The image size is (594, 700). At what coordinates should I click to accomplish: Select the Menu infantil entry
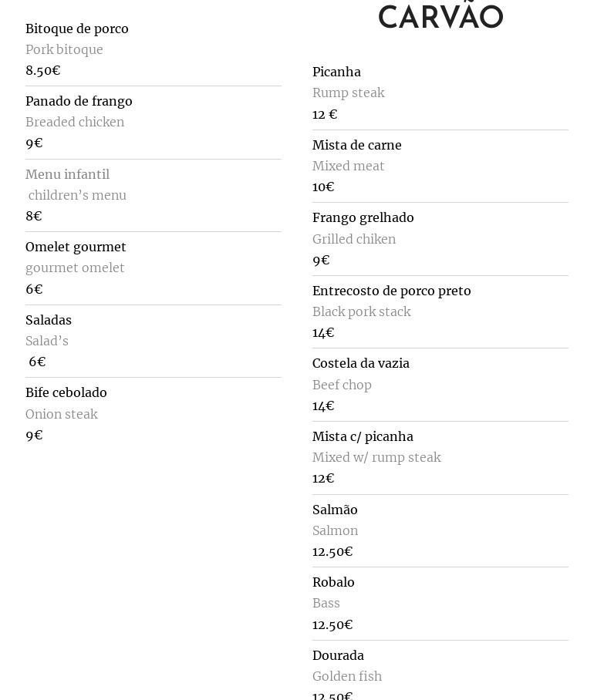pyautogui.click(x=67, y=174)
